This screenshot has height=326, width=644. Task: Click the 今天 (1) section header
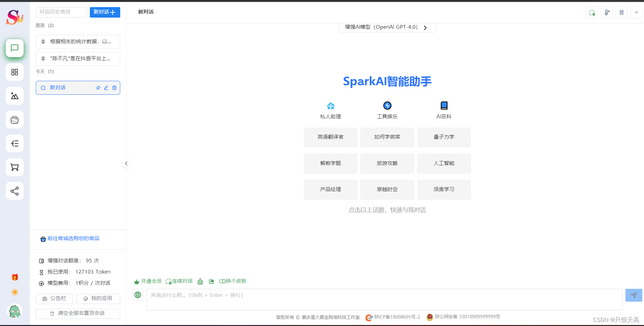pos(45,72)
